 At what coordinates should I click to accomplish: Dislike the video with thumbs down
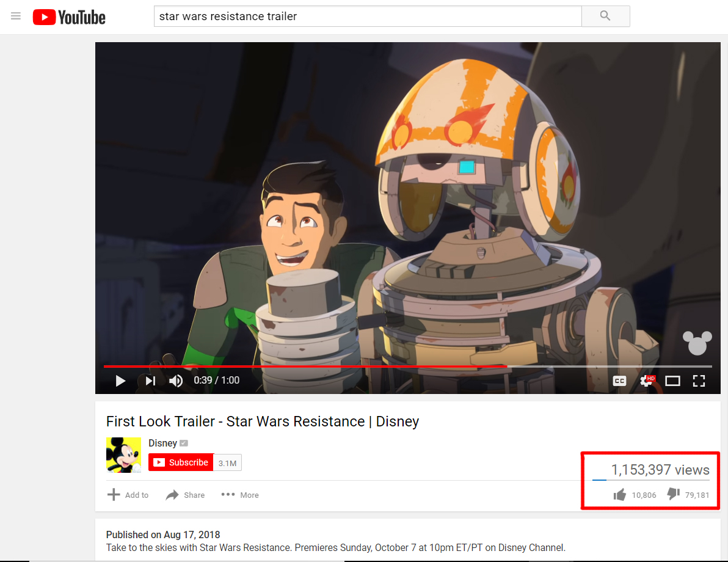688,495
